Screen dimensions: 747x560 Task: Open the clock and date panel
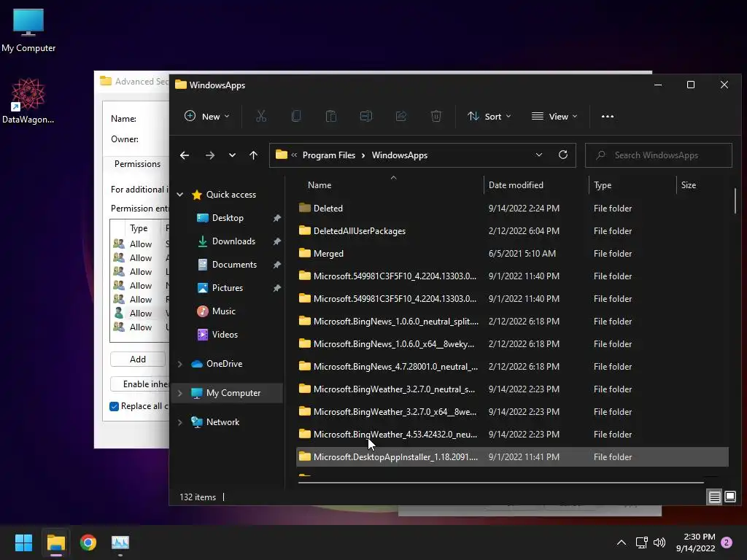click(x=695, y=542)
